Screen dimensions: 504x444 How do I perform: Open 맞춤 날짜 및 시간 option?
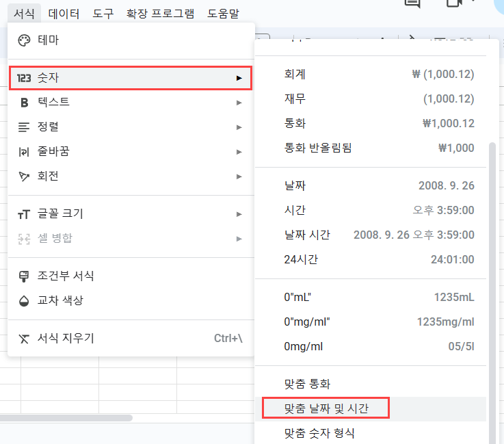[371, 409]
